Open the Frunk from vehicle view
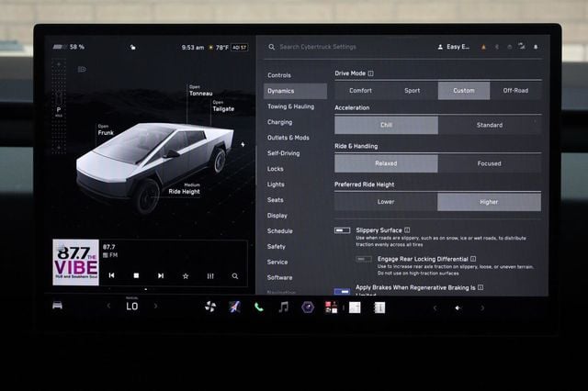This screenshot has height=391, width=588. (x=106, y=130)
